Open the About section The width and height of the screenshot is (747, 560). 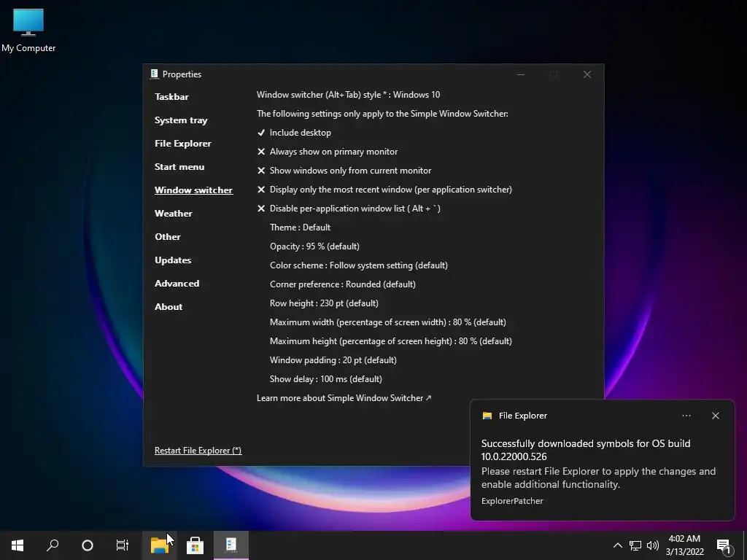169,307
